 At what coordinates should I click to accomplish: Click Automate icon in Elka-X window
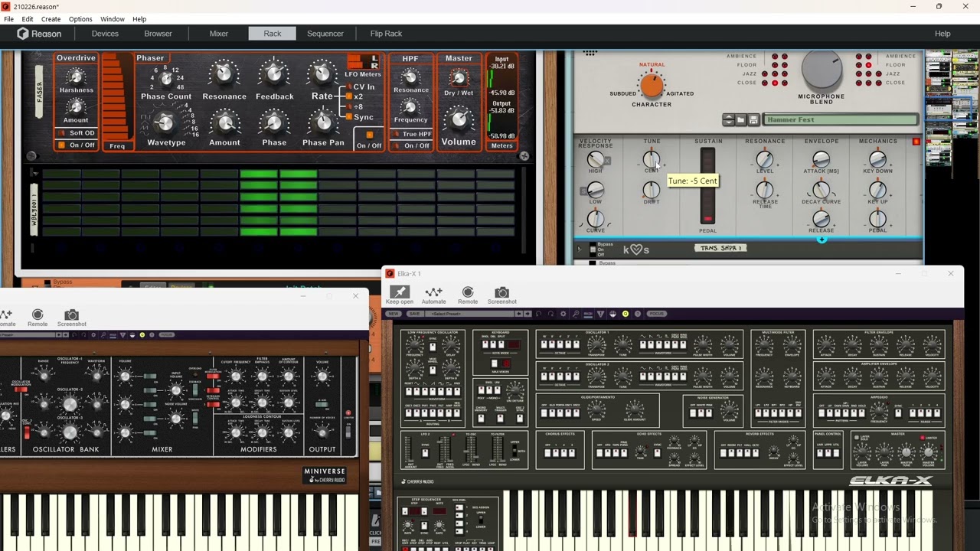[433, 292]
